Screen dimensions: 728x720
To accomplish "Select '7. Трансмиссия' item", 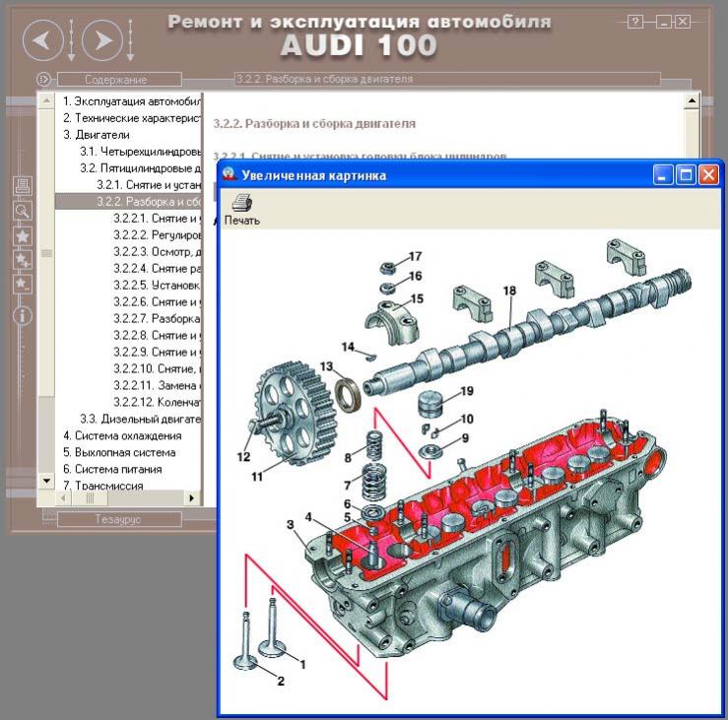I will [103, 486].
